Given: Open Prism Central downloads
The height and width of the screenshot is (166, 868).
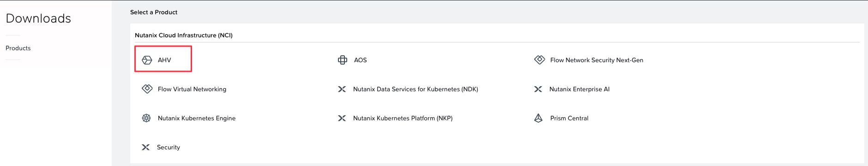Looking at the screenshot, I should coord(569,118).
